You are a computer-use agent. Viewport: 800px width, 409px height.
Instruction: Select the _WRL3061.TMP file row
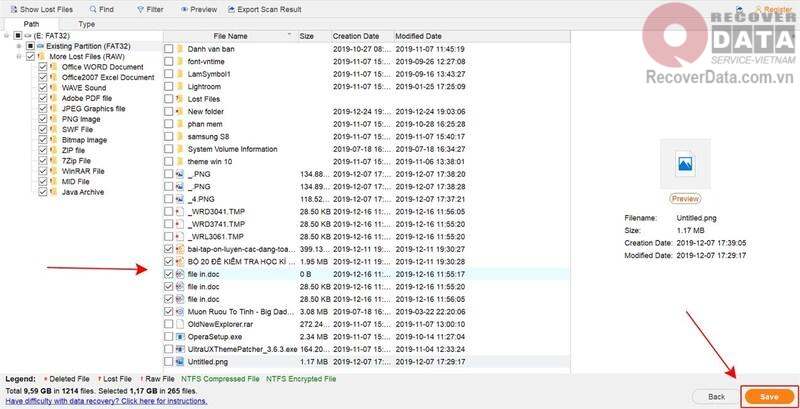[366, 237]
